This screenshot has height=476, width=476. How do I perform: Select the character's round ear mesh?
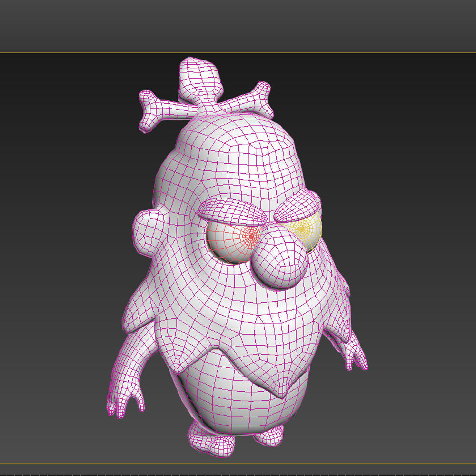(x=148, y=232)
